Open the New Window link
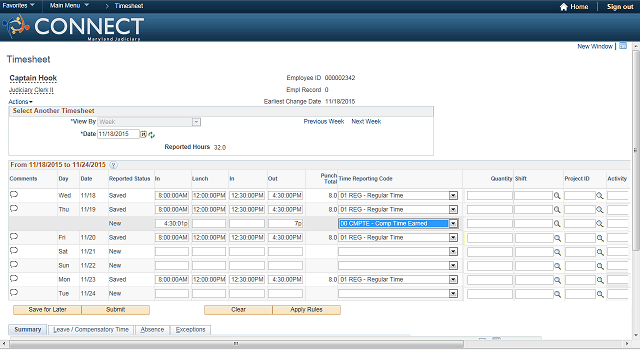Image resolution: width=640 pixels, height=360 pixels. [595, 46]
